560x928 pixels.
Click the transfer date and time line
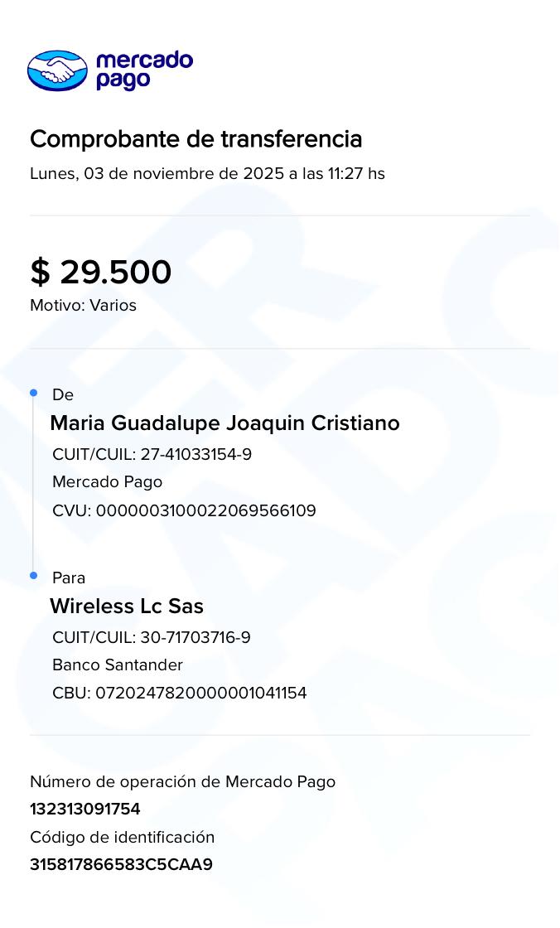point(207,174)
